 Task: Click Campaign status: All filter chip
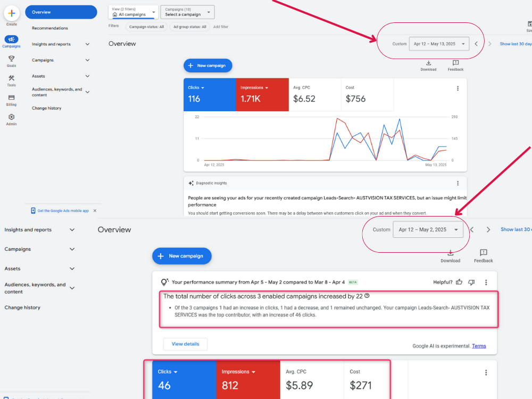click(x=146, y=27)
